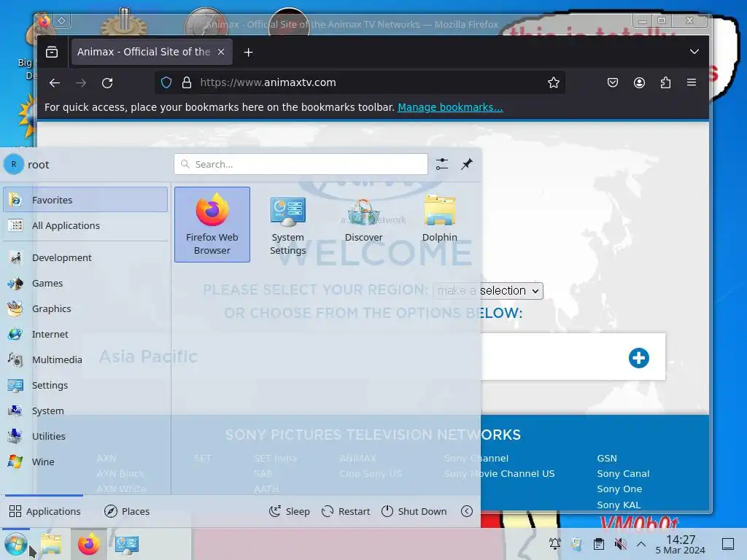This screenshot has height=560, width=747.
Task: Expand the Asia Pacific plus button
Action: pos(638,358)
